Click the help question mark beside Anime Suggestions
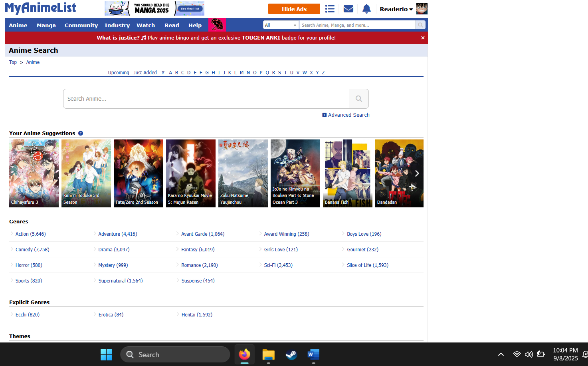This screenshot has width=588, height=366. [81, 133]
